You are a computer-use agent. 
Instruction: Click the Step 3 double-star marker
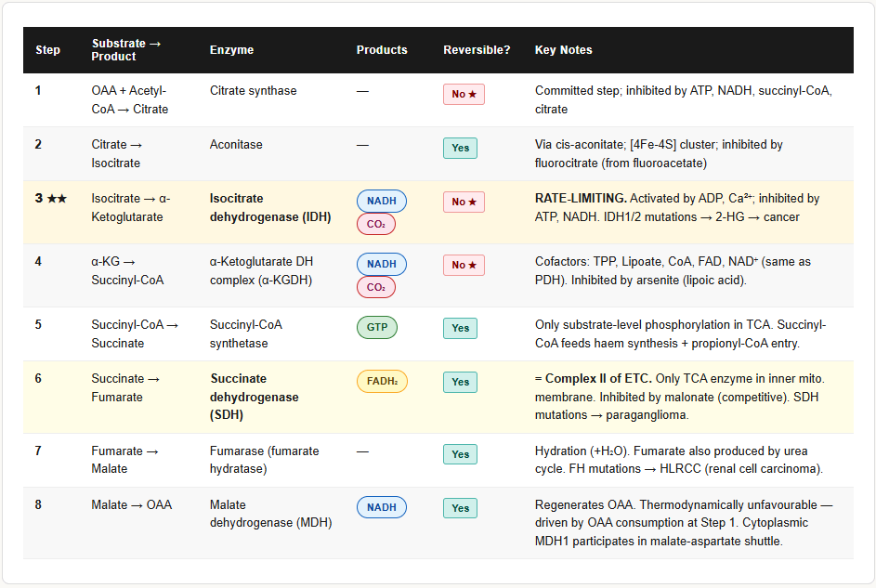click(x=57, y=199)
